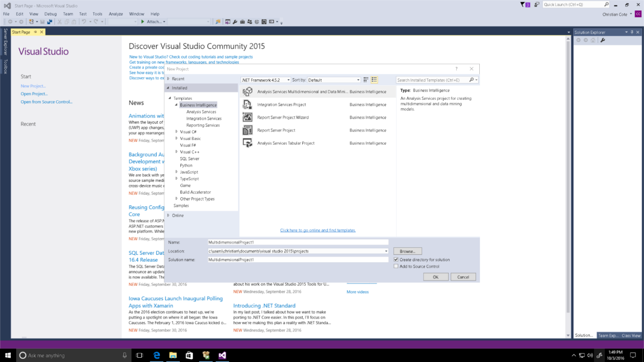Open the Windows Start menu
This screenshot has height=362, width=644.
[x=8, y=355]
